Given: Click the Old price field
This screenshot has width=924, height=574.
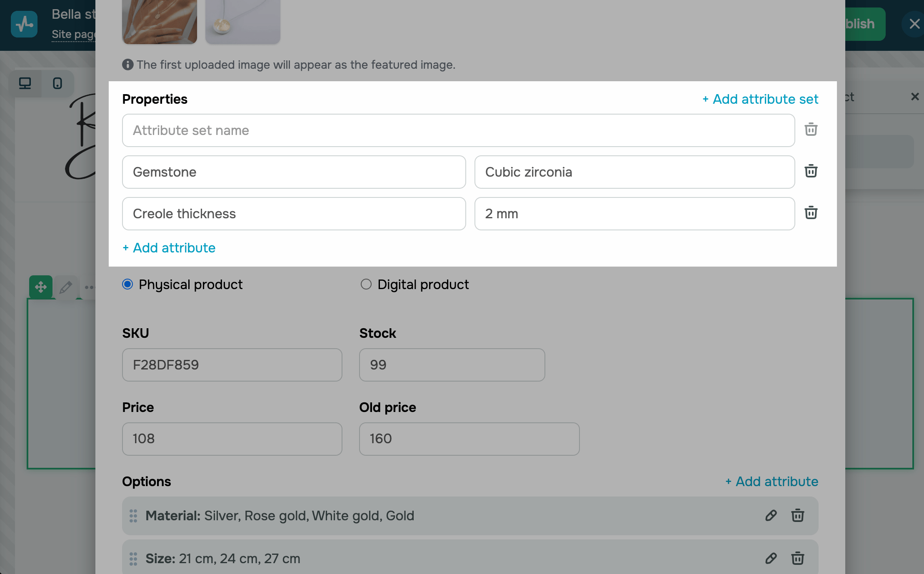Looking at the screenshot, I should tap(469, 439).
